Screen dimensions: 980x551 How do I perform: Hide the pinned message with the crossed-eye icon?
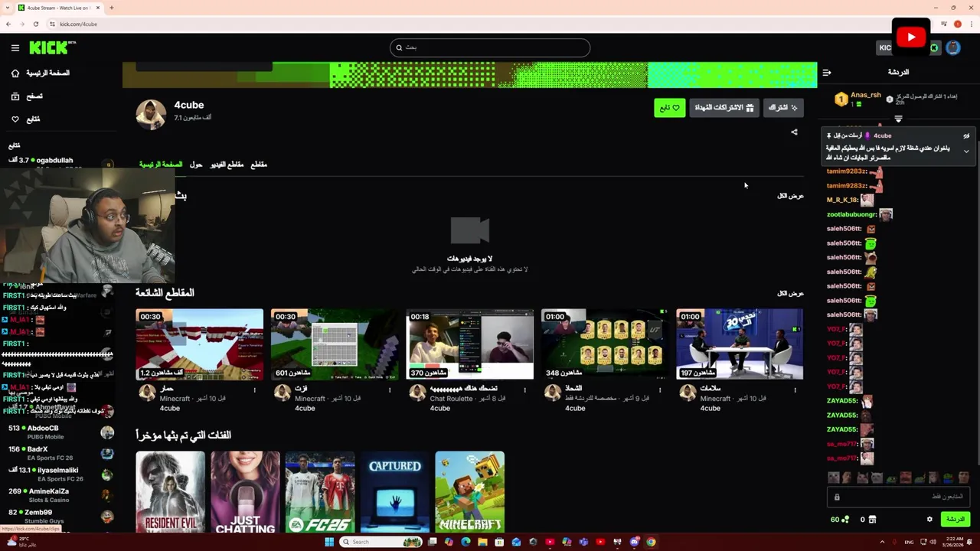tap(966, 136)
